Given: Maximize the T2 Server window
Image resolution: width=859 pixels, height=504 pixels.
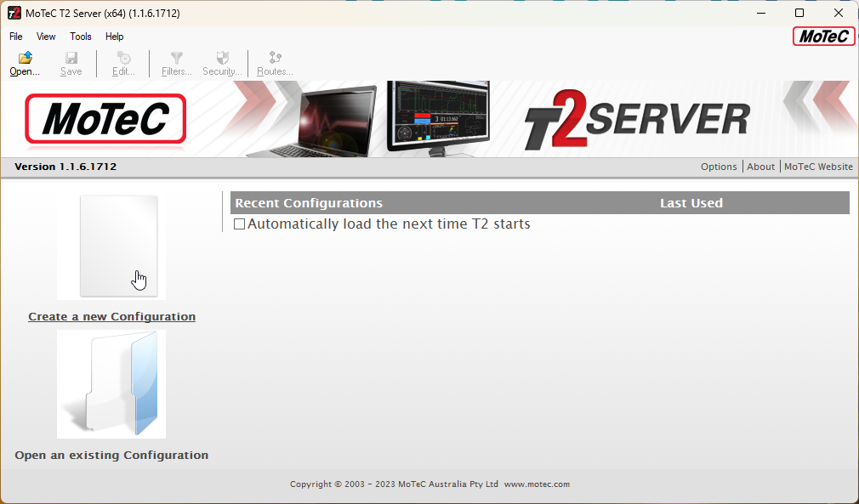Looking at the screenshot, I should (799, 13).
